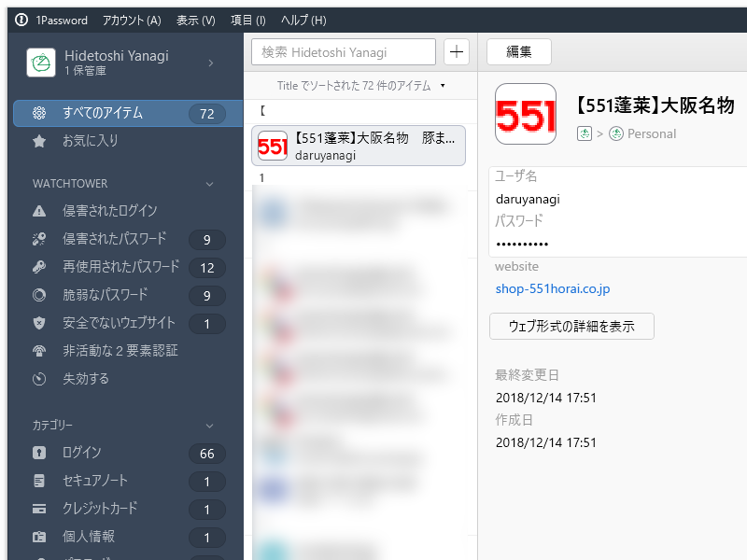Click the daruyanagi username value
This screenshot has width=747, height=560.
pos(528,199)
